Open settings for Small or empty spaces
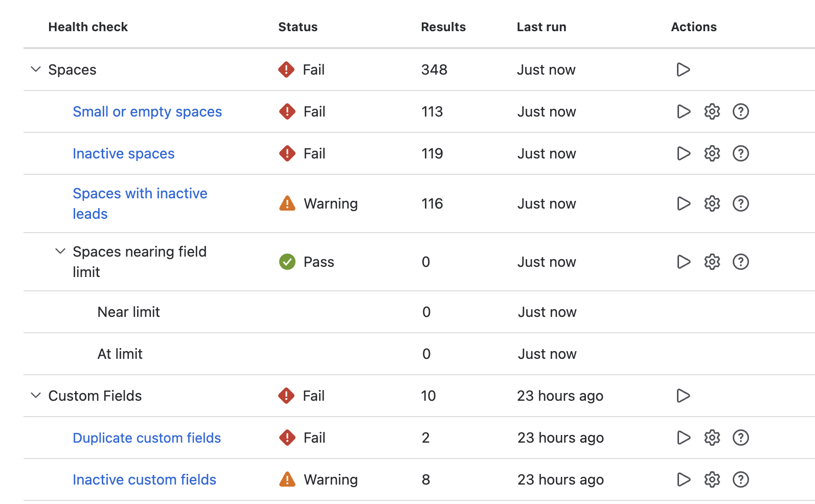The height and width of the screenshot is (504, 815). point(712,111)
